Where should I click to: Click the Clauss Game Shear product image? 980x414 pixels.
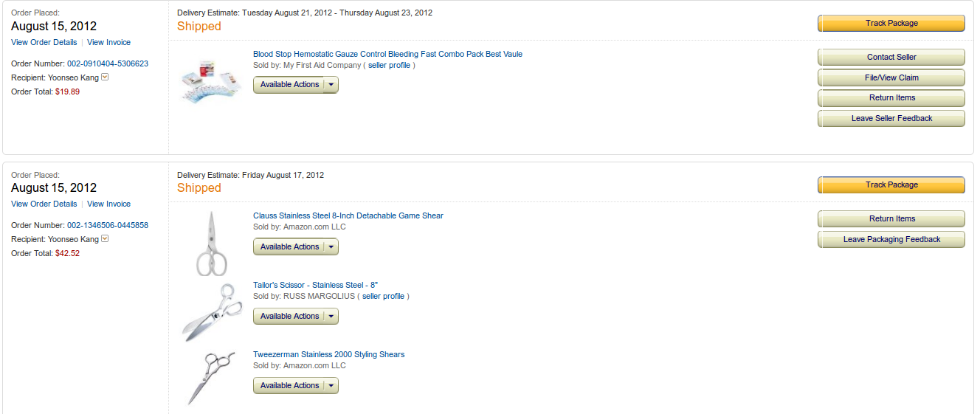tap(212, 244)
